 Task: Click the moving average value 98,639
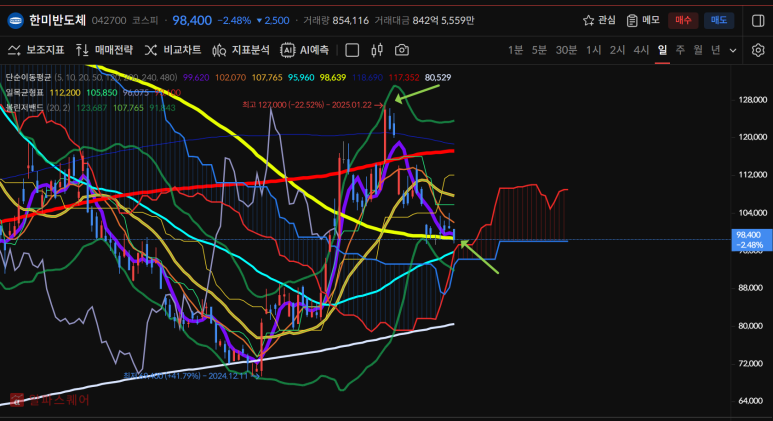(x=333, y=77)
